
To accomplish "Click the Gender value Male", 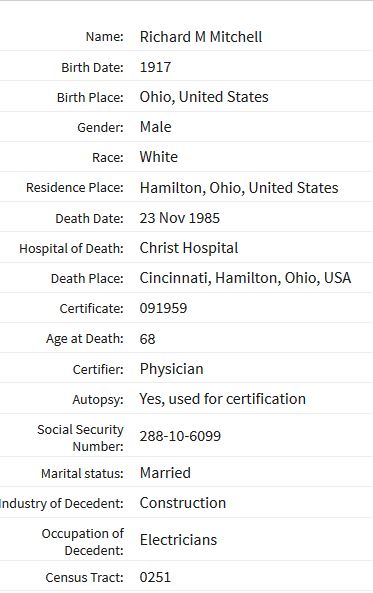I will click(155, 127).
